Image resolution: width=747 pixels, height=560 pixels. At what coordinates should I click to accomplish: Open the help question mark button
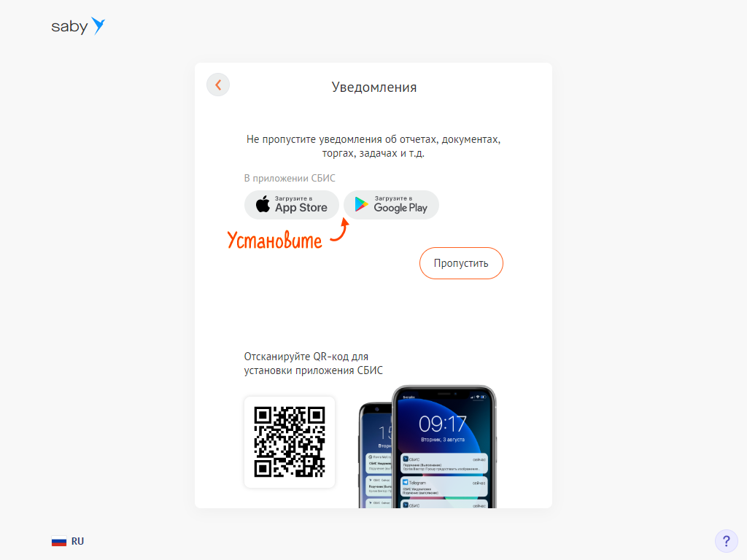[726, 541]
